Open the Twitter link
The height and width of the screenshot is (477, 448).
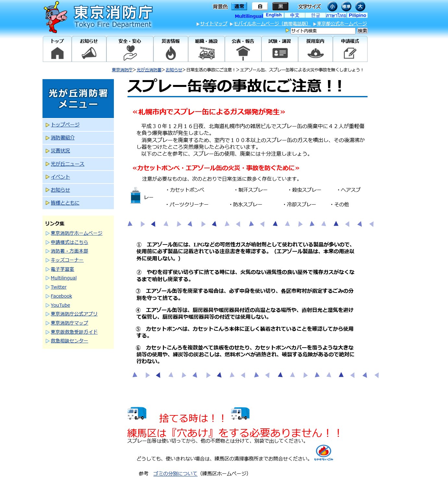click(59, 287)
